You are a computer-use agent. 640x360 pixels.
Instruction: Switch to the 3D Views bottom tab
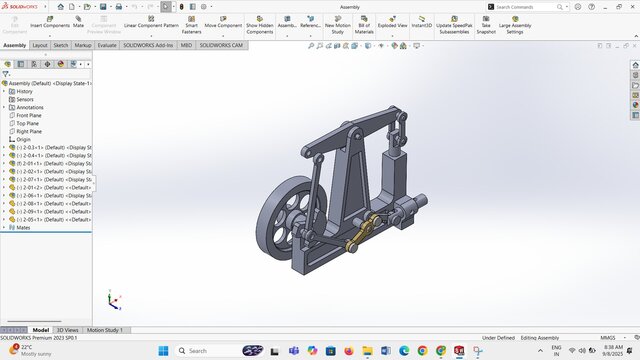pyautogui.click(x=67, y=330)
